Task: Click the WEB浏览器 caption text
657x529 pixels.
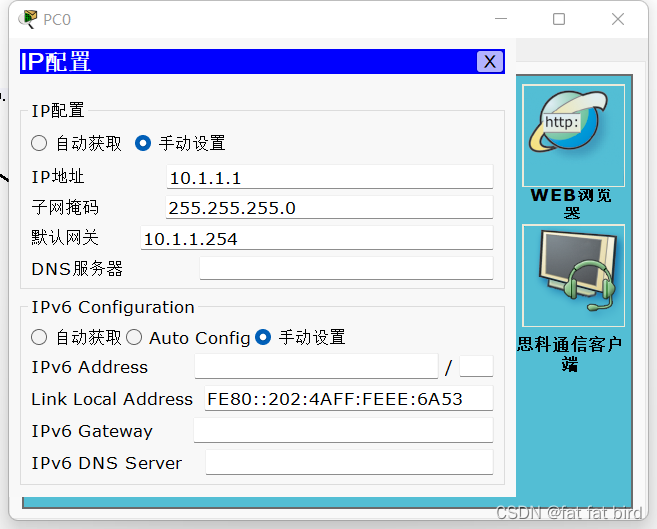Action: pyautogui.click(x=572, y=204)
